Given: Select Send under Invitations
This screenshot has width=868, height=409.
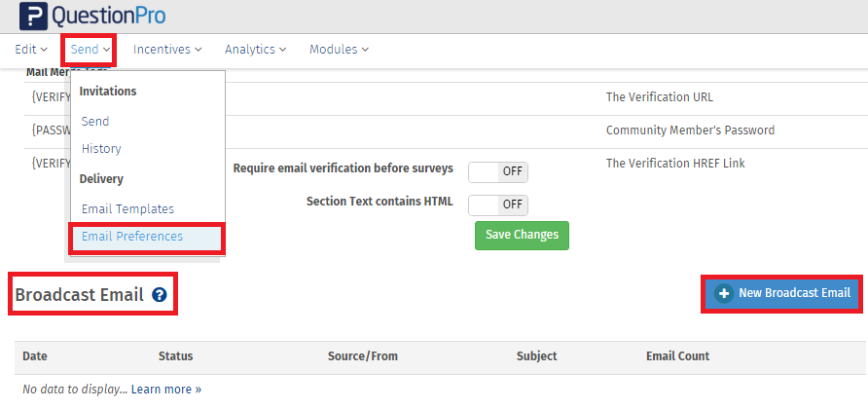Looking at the screenshot, I should (95, 122).
